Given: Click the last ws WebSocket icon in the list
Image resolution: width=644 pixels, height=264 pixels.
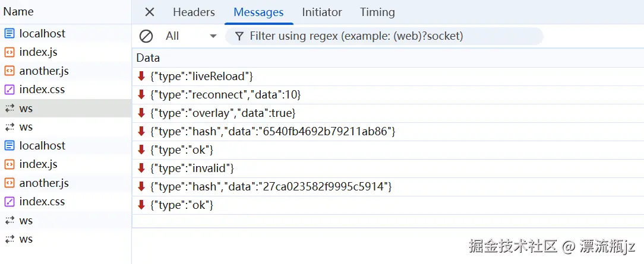Looking at the screenshot, I should [x=10, y=239].
